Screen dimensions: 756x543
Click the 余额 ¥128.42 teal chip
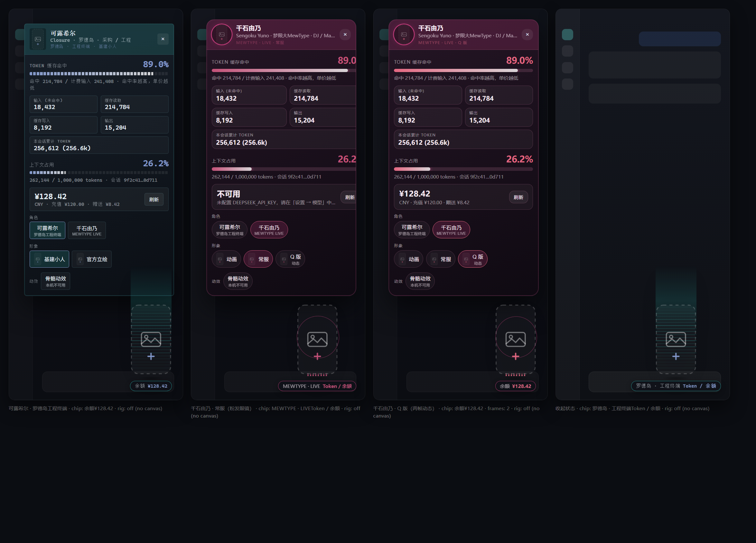151,386
